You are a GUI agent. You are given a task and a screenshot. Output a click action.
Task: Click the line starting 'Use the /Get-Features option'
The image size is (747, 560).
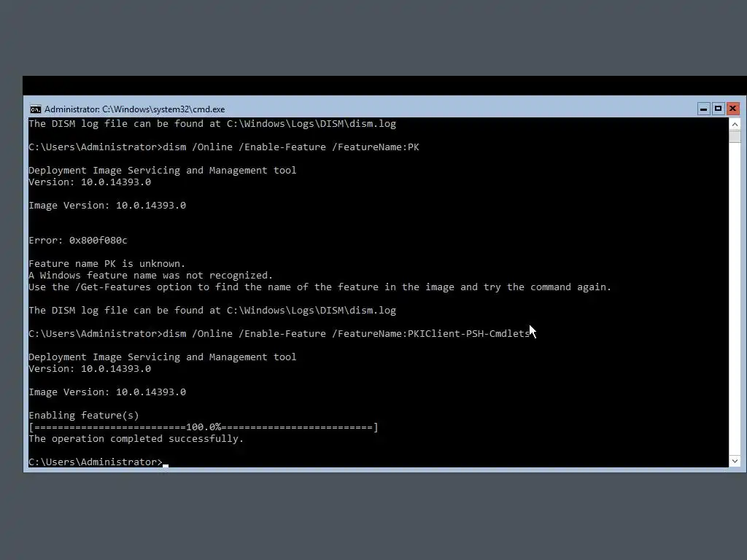point(320,287)
